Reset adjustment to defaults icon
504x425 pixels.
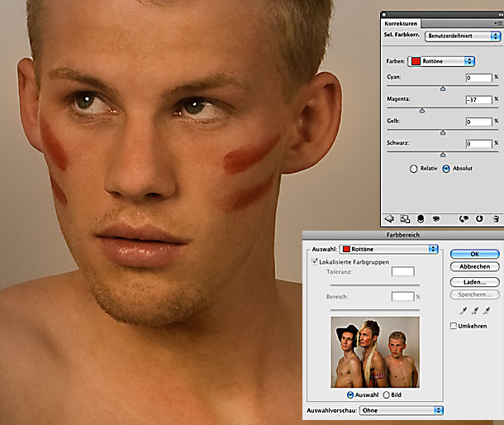click(479, 219)
